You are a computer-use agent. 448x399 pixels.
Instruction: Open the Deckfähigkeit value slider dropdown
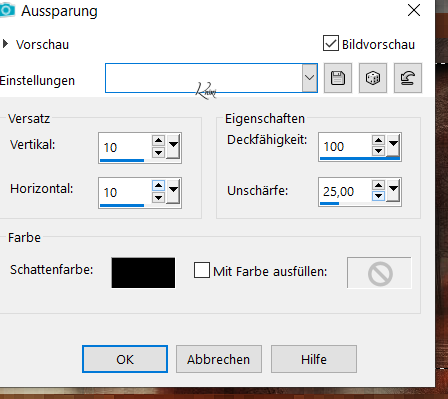(393, 145)
